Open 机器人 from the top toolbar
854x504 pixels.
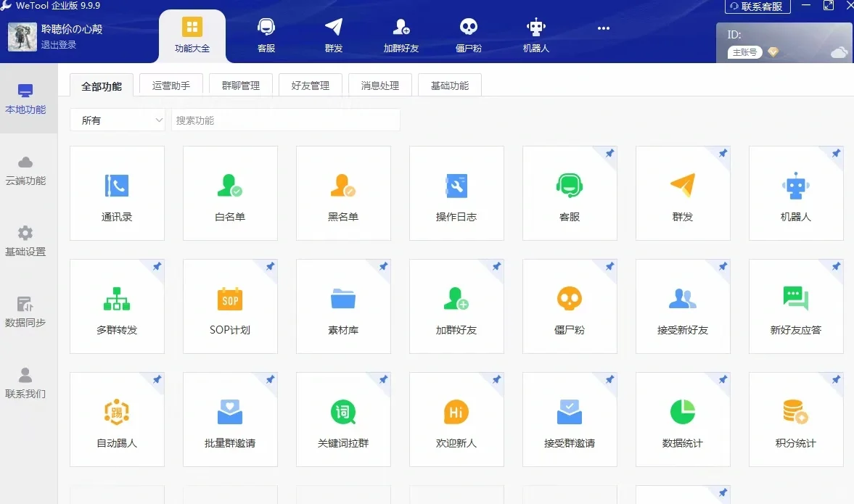(x=535, y=34)
